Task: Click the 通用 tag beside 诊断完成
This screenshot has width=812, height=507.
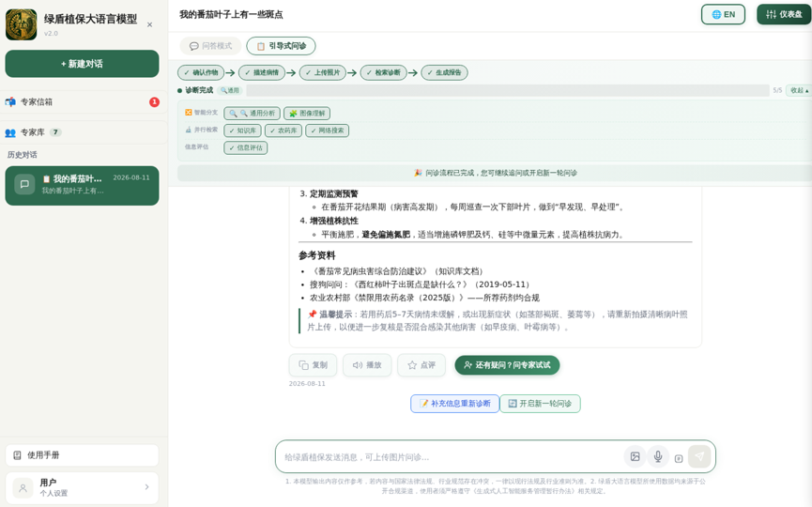Action: [x=230, y=90]
